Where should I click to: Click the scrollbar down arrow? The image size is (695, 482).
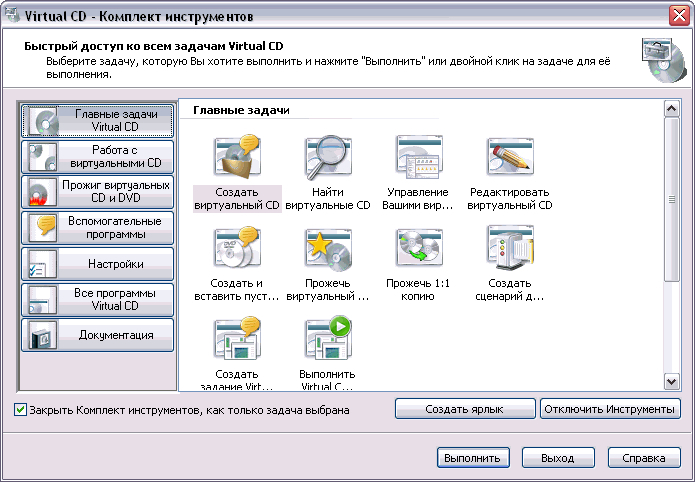tap(672, 381)
